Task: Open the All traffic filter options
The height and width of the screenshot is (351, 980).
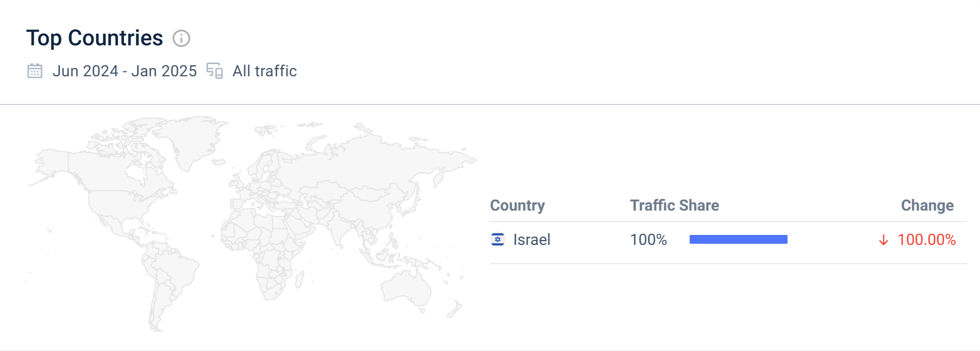Action: (264, 71)
